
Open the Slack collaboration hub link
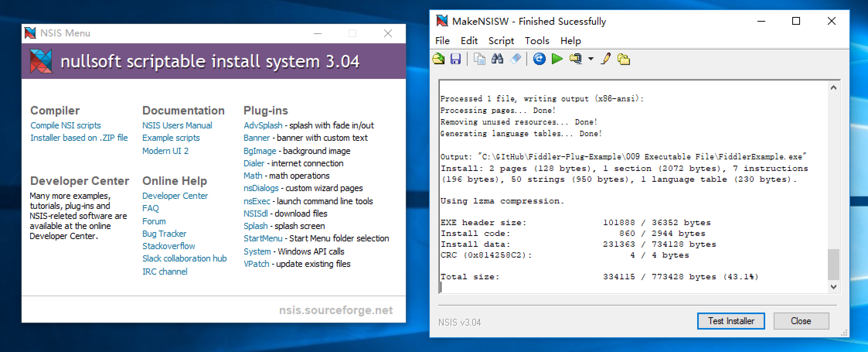click(184, 258)
